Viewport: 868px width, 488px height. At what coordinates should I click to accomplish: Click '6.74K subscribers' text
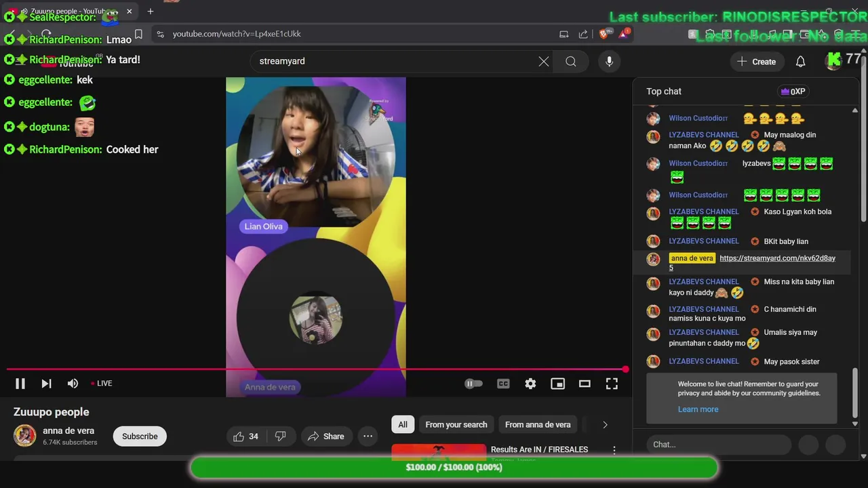(x=70, y=443)
